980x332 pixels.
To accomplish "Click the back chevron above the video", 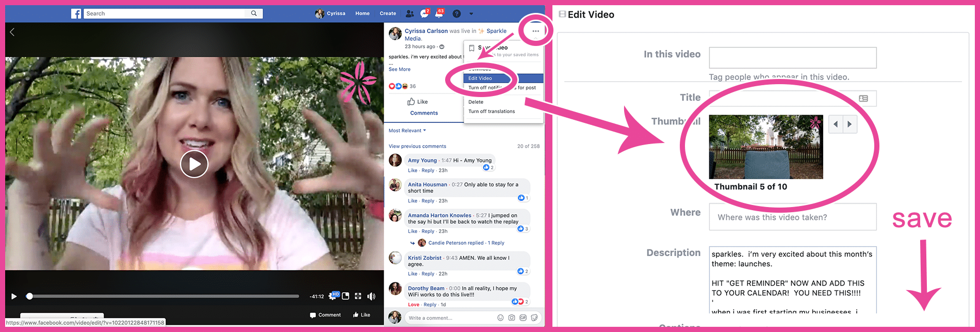I will [x=12, y=32].
